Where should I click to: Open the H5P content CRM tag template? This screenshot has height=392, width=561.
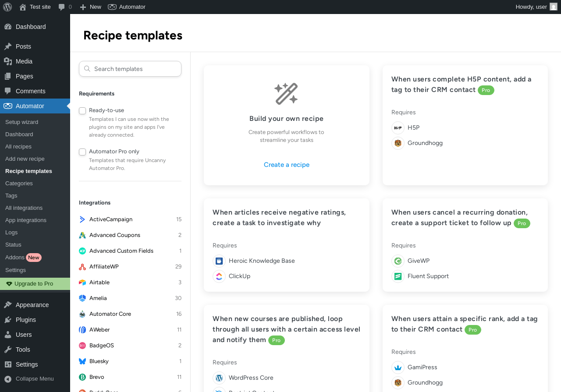(461, 85)
